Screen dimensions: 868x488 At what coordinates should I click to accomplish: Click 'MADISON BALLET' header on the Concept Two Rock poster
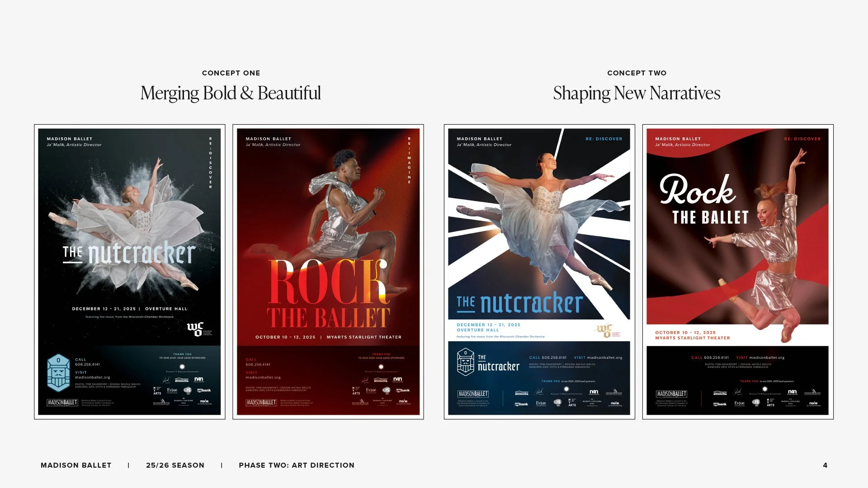[678, 139]
